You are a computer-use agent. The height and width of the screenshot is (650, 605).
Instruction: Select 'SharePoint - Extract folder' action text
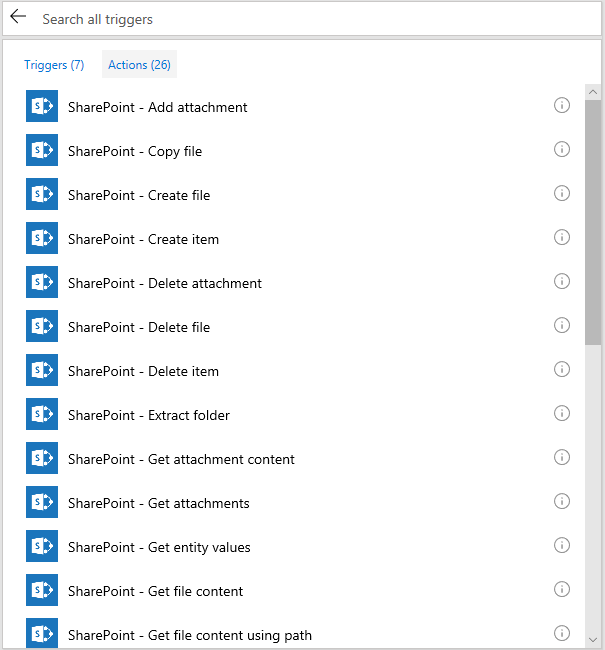149,415
